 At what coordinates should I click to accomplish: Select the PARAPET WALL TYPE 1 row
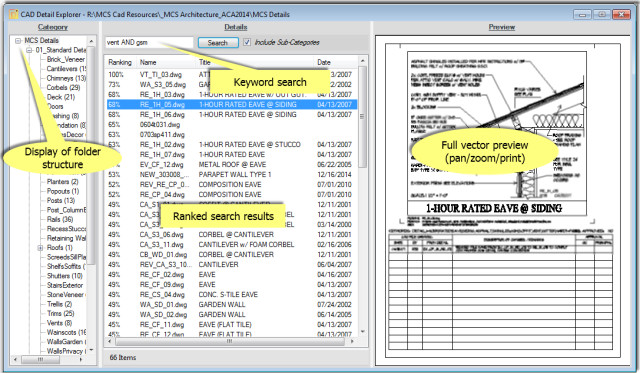pyautogui.click(x=232, y=175)
